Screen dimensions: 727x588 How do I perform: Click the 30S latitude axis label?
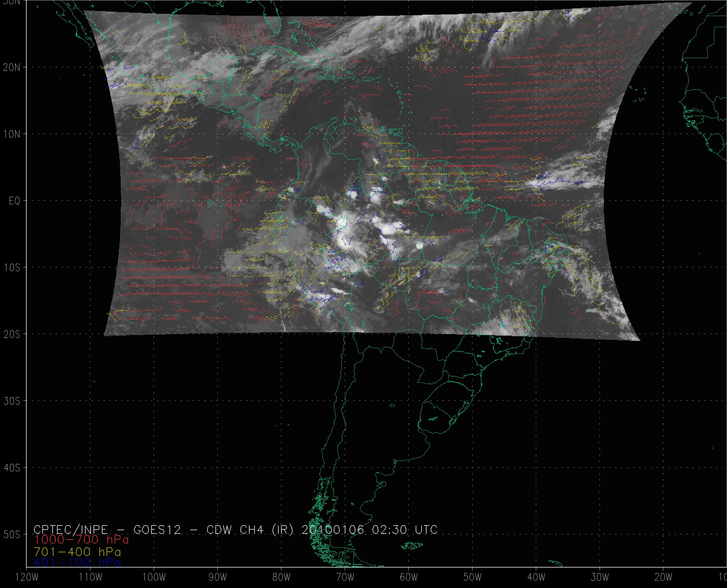click(x=12, y=401)
